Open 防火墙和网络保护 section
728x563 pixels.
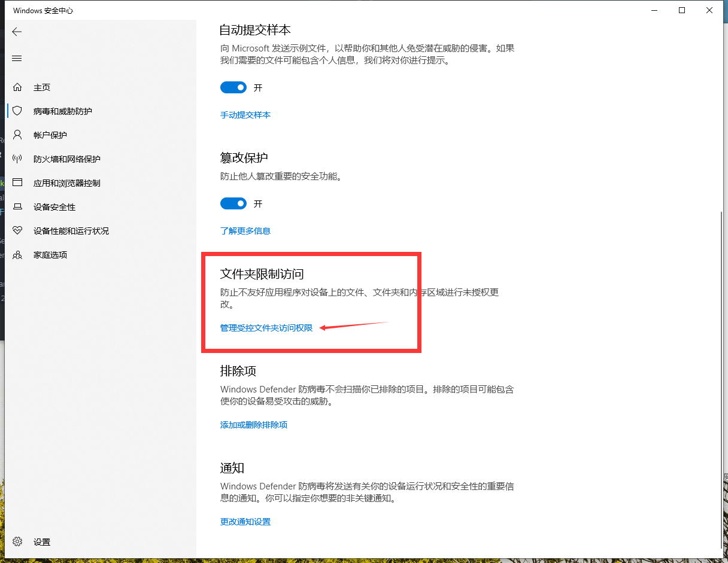(67, 159)
